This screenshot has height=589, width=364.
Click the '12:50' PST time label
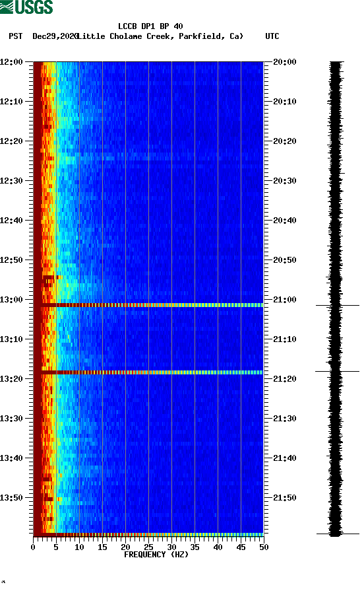coord(12,260)
